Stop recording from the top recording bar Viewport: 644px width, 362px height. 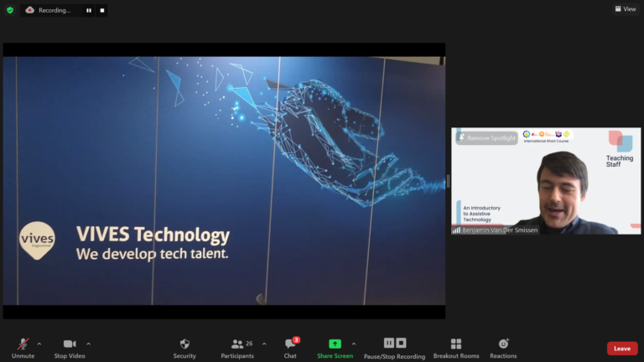coord(102,10)
